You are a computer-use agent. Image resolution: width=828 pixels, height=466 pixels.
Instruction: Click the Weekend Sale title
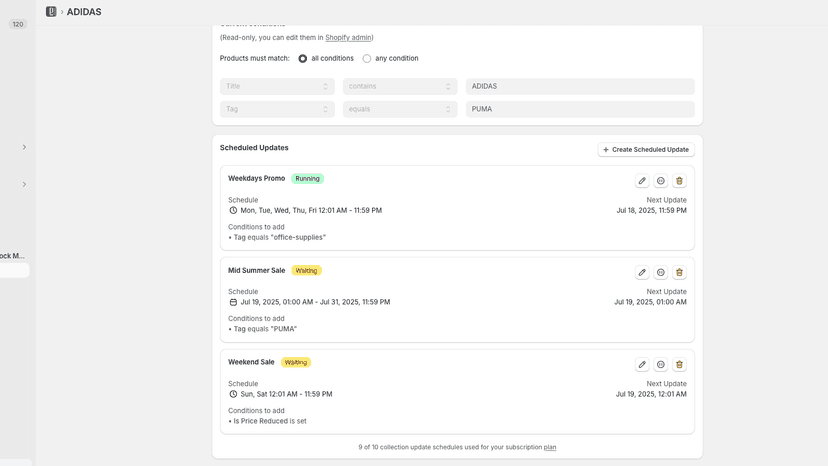251,362
